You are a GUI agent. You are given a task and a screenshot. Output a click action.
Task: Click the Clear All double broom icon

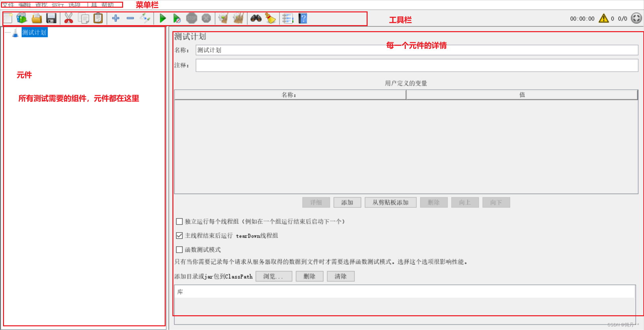click(238, 18)
